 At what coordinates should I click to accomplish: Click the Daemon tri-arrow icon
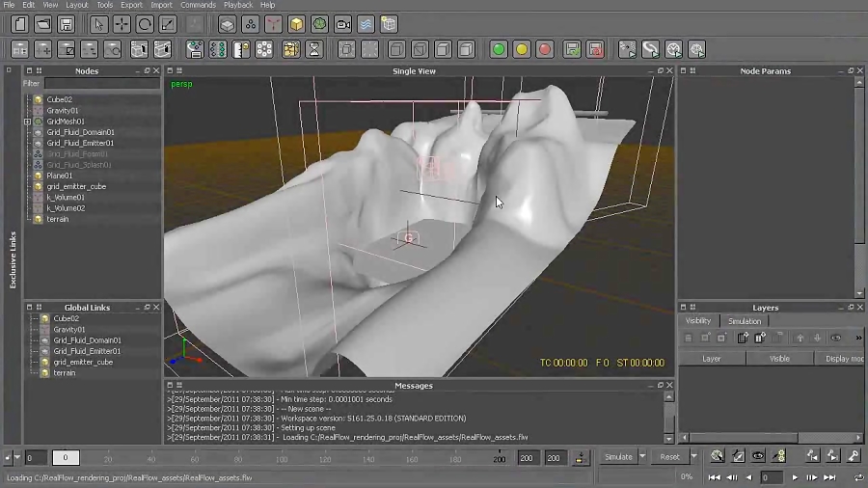274,24
